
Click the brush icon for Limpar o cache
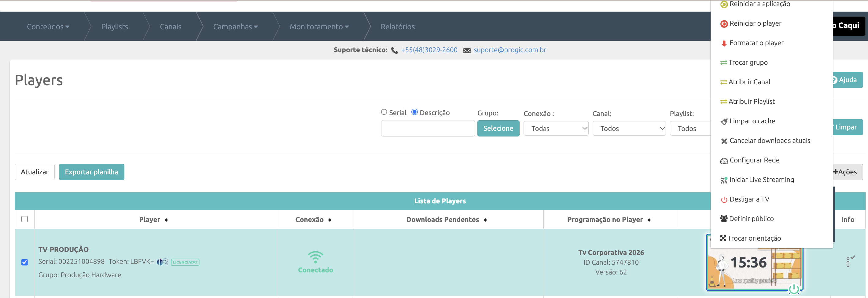tap(724, 122)
